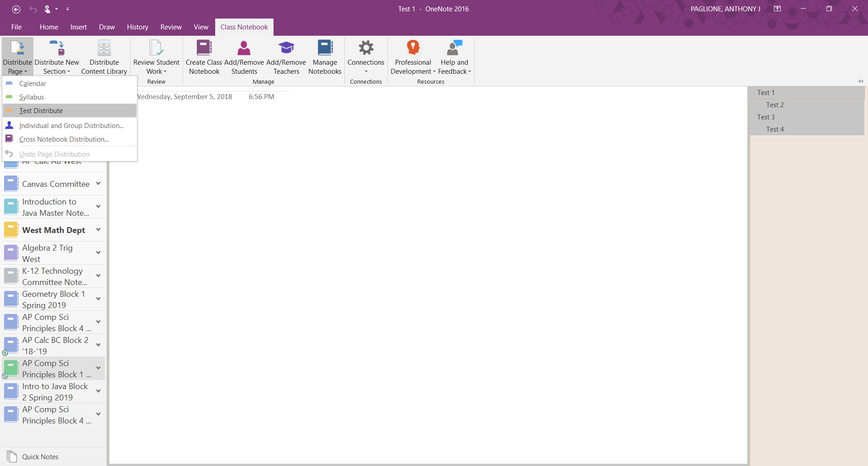
Task: Click the Canvas Committee notebook icon
Action: [x=11, y=184]
